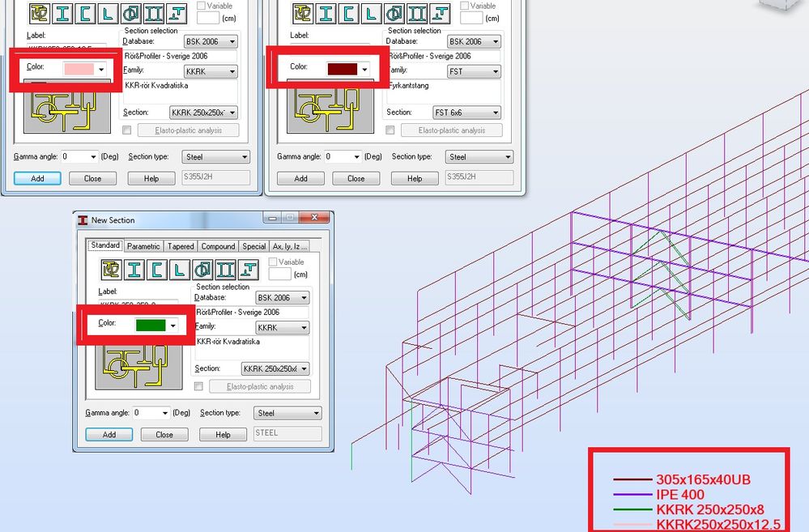Image resolution: width=809 pixels, height=532 pixels.
Task: Click the section preview image in the green-color dialog
Action: (x=138, y=367)
